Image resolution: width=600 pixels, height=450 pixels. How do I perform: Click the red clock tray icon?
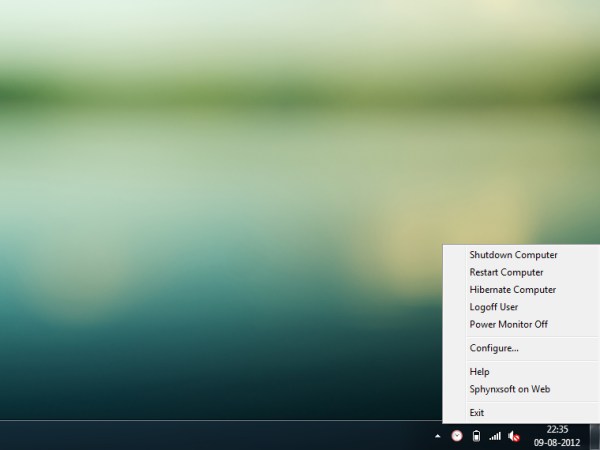(457, 436)
